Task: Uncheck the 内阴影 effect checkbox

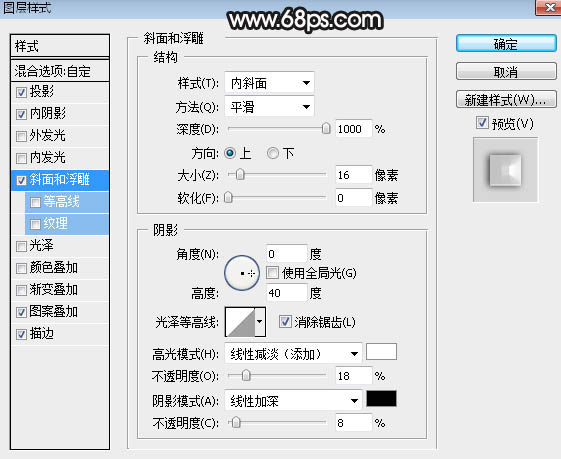Action: pyautogui.click(x=21, y=114)
